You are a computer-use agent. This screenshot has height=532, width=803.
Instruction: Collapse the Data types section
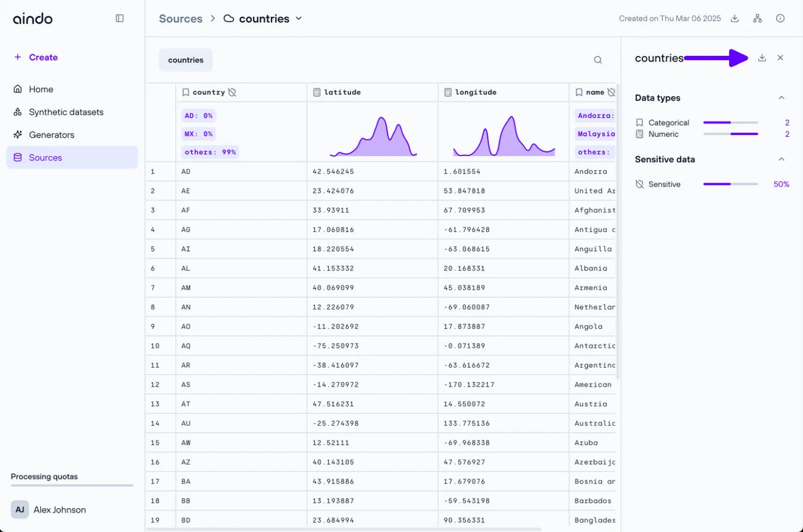pos(781,98)
